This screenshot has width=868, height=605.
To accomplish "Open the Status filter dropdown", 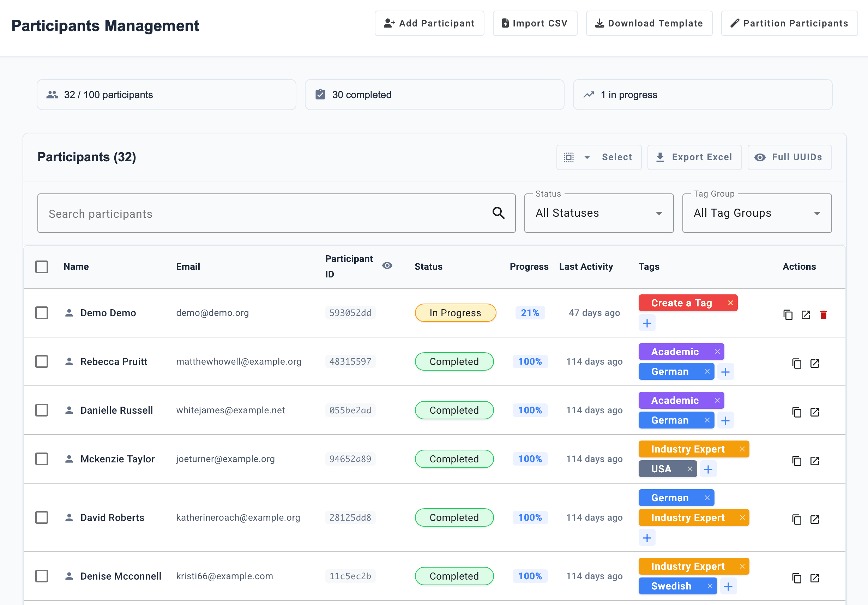I will pos(599,213).
